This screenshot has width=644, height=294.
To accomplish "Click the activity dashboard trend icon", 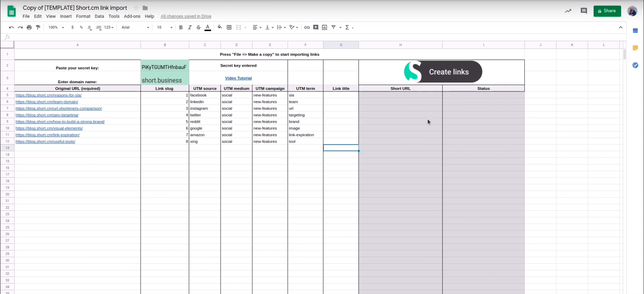I will [568, 11].
